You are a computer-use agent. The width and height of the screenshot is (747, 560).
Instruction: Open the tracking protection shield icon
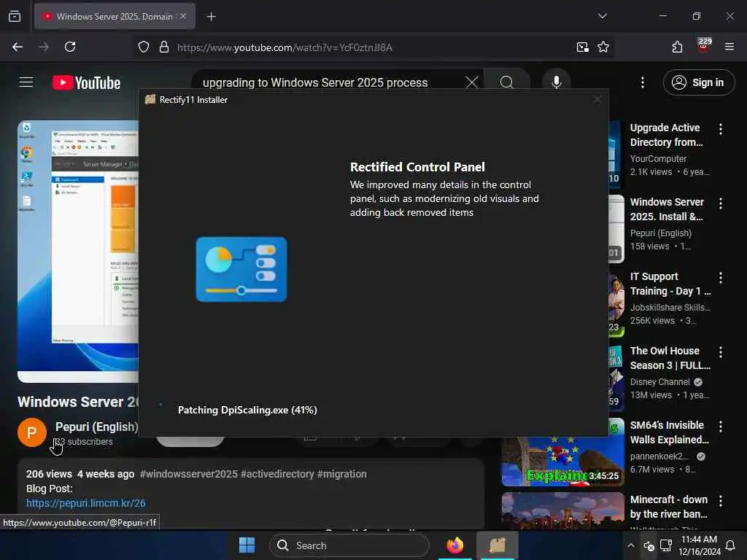[x=144, y=47]
